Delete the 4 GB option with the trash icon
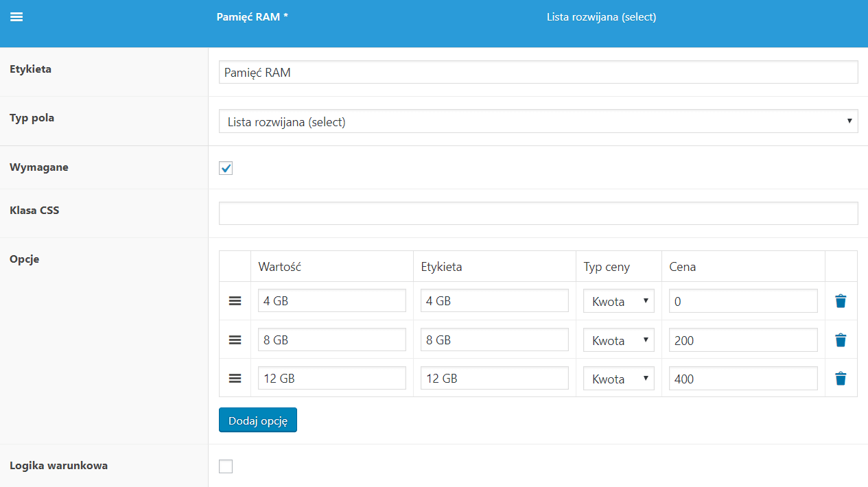This screenshot has height=487, width=868. pyautogui.click(x=841, y=301)
